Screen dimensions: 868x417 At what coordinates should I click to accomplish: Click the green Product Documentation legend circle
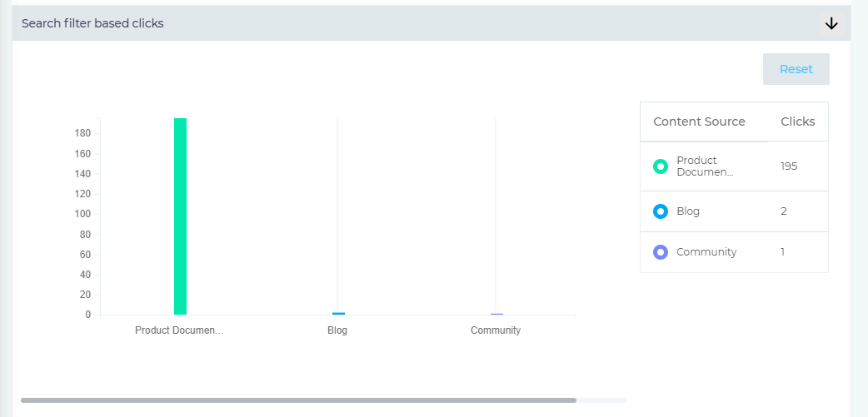[x=661, y=166]
